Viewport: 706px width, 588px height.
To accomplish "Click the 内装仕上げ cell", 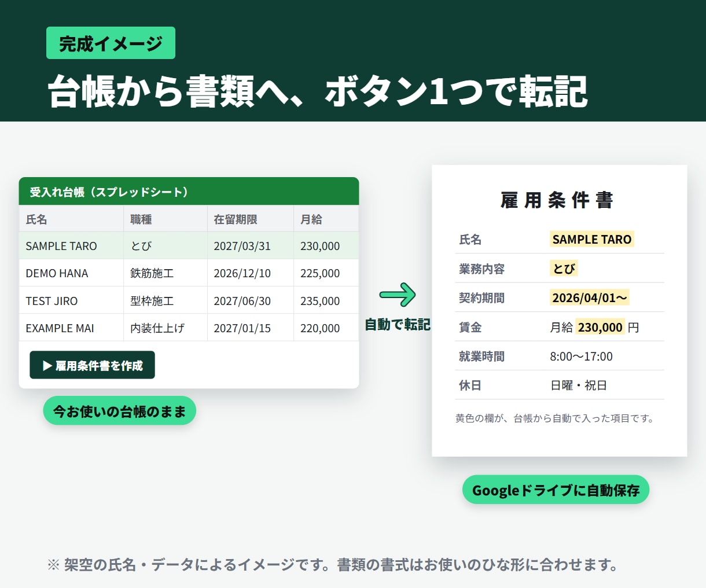I will 165,328.
